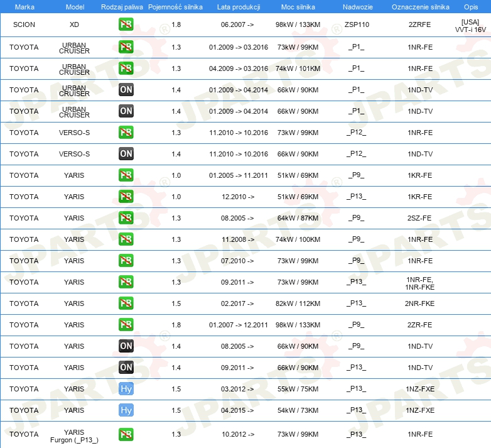491x448 pixels.
Task: Select the XD model cell
Action: [x=74, y=25]
